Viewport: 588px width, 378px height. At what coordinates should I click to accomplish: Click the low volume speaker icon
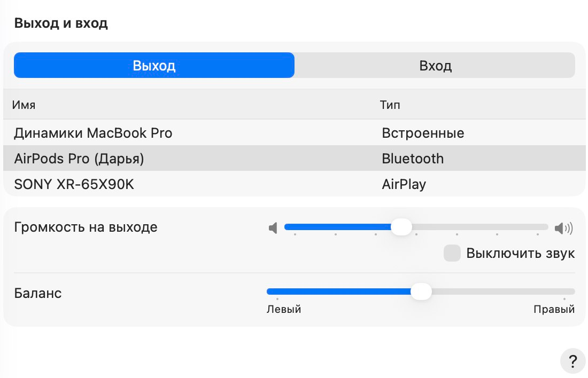pos(273,229)
